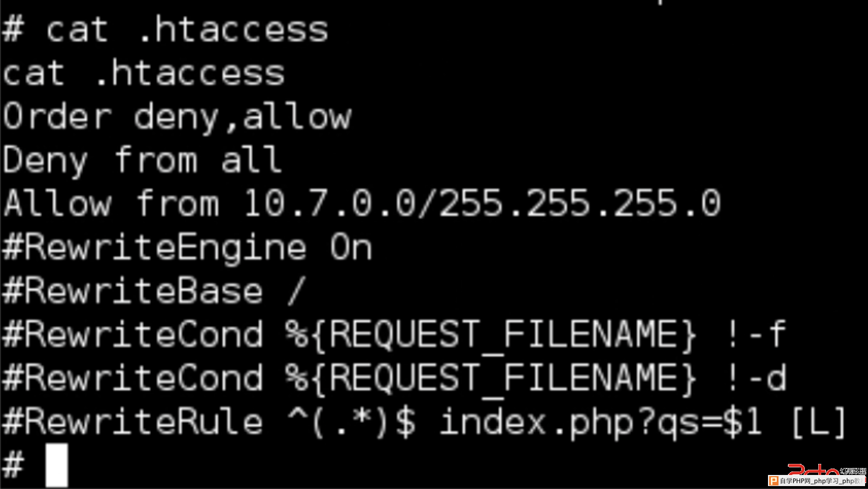Click the 2cto watermark logo
The width and height of the screenshot is (868, 489).
coord(814,470)
